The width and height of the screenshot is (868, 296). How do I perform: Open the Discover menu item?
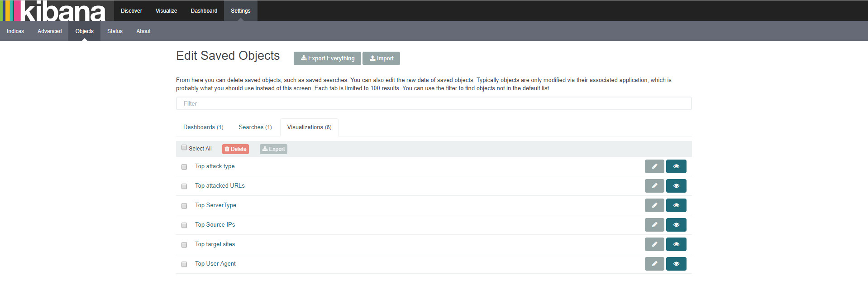click(x=131, y=11)
